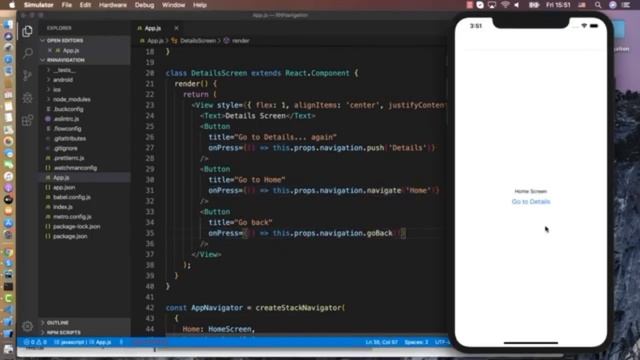Click DetailsScreen in the breadcrumb
Screen dimensions: 640x360
pyautogui.click(x=198, y=41)
